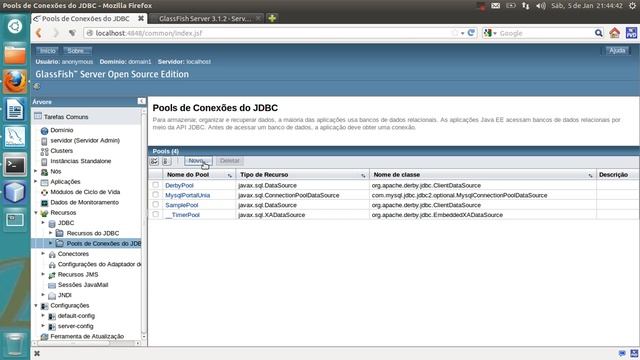The height and width of the screenshot is (360, 640).
Task: Select Ferramenta de Atualização in tree
Action: pos(87,336)
